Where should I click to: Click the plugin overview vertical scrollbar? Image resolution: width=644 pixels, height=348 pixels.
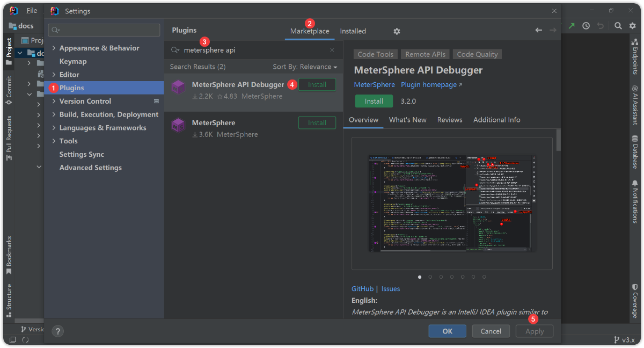(x=558, y=140)
